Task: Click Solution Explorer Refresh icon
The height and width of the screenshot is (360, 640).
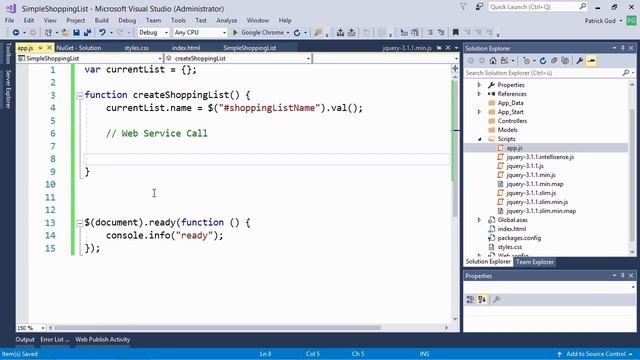Action: pos(542,61)
